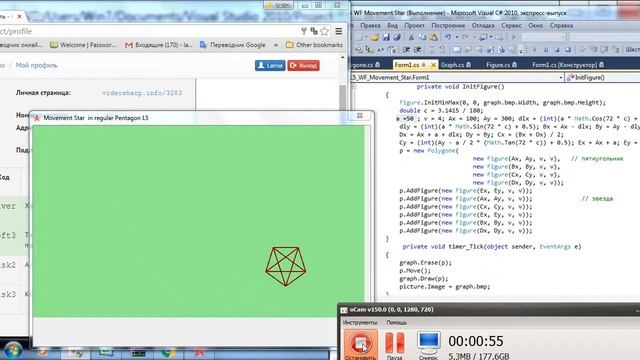This screenshot has width=640, height=360.
Task: Click Chrome bookmark star icon
Action: coord(324,31)
